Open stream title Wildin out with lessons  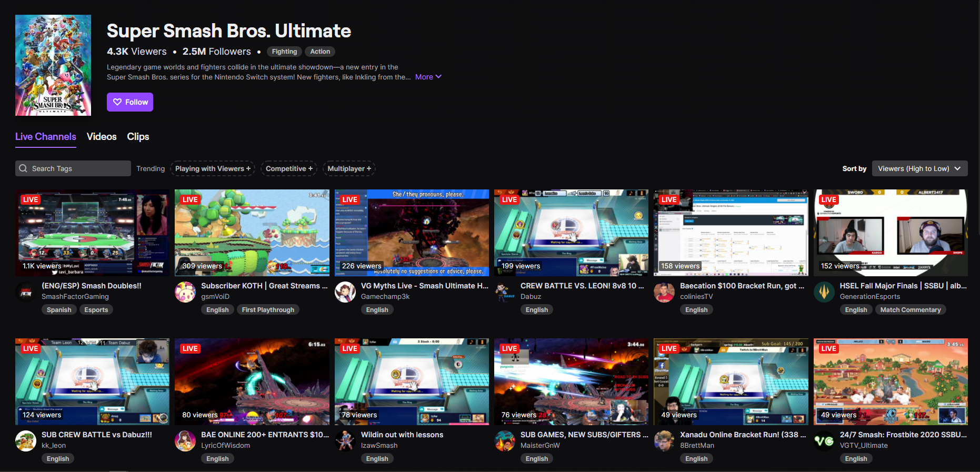coord(402,435)
